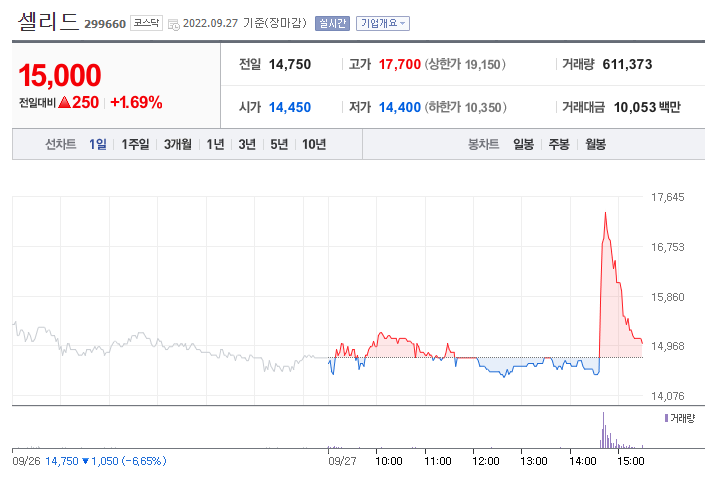Click the 14:00 time axis label
This screenshot has height=480, width=705.
coord(583,461)
